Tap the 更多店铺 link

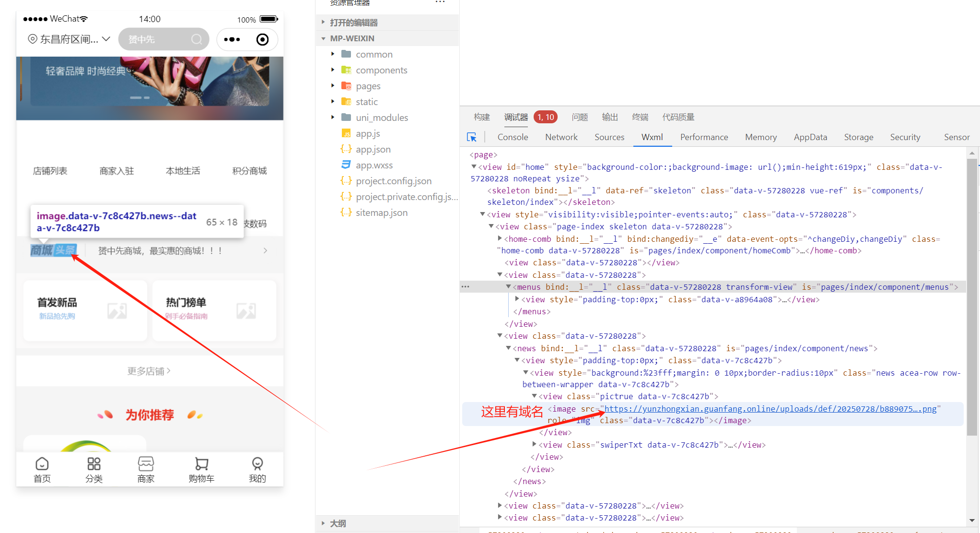click(x=149, y=371)
